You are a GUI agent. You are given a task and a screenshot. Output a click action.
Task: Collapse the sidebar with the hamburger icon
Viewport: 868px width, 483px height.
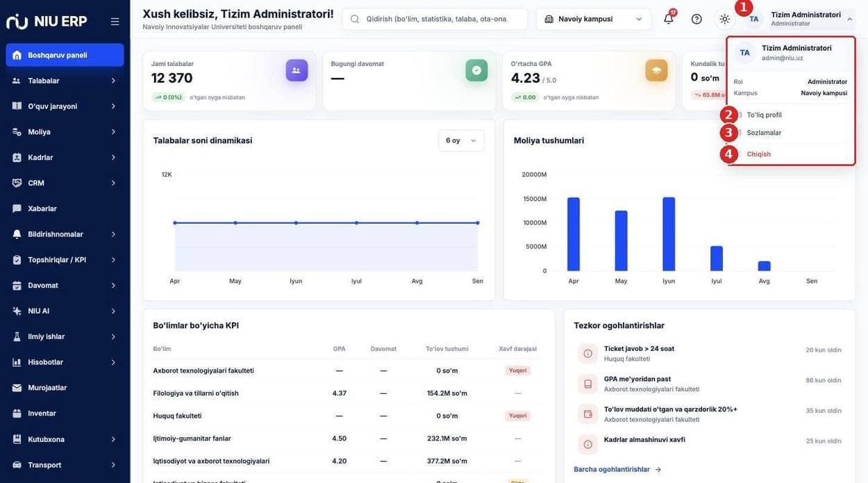pos(115,22)
